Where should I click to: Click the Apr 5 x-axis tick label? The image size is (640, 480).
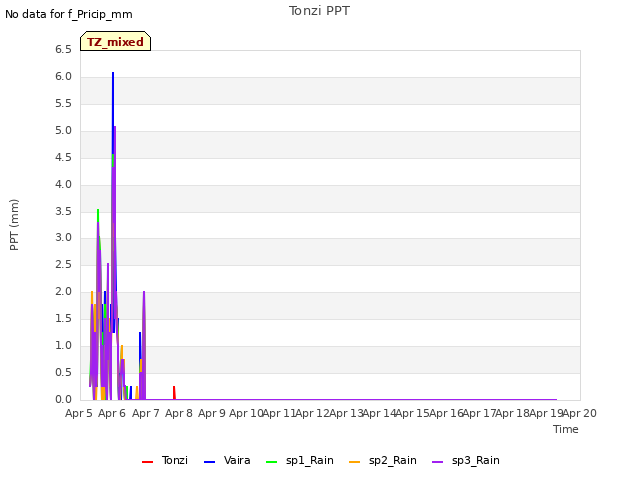(x=79, y=413)
